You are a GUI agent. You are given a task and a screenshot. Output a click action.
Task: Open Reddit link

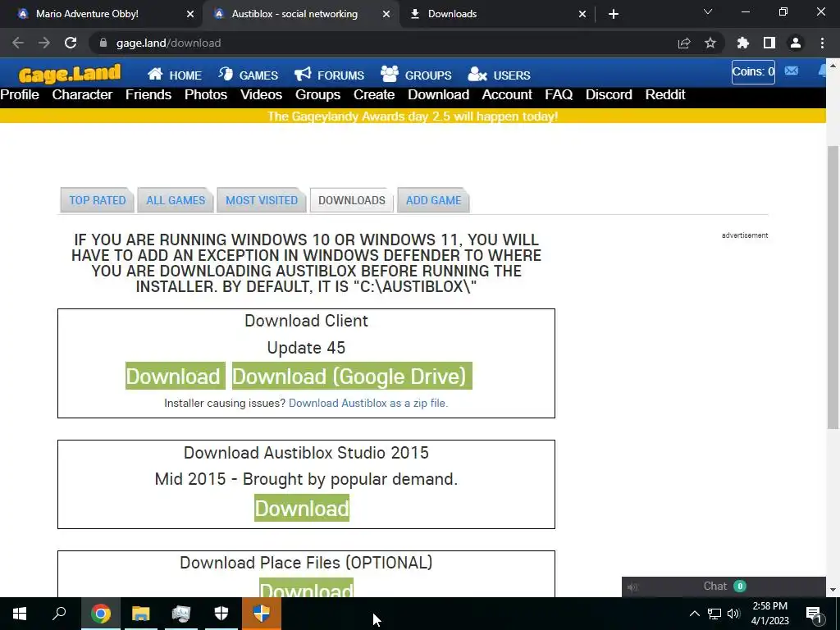(665, 95)
